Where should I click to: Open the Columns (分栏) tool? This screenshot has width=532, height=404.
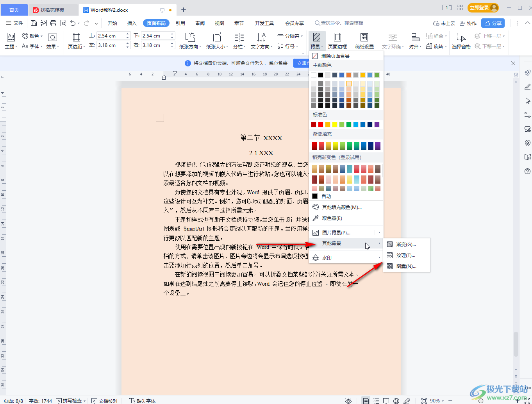[x=239, y=41]
